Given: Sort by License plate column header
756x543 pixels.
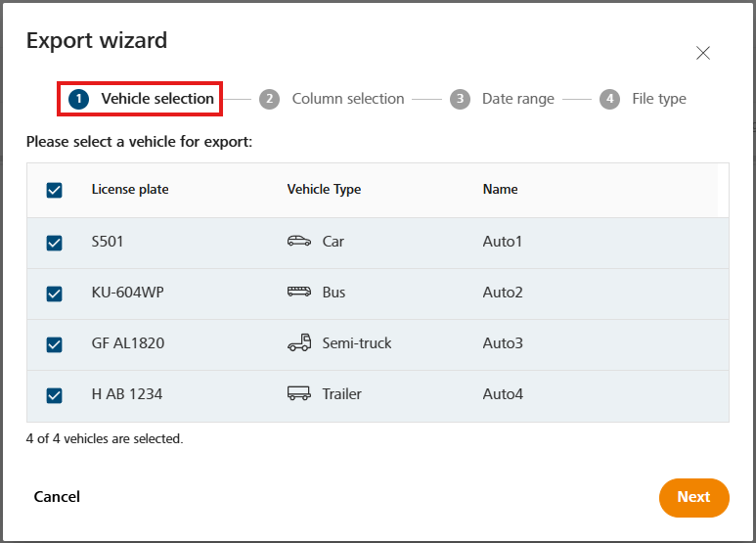Looking at the screenshot, I should point(130,190).
